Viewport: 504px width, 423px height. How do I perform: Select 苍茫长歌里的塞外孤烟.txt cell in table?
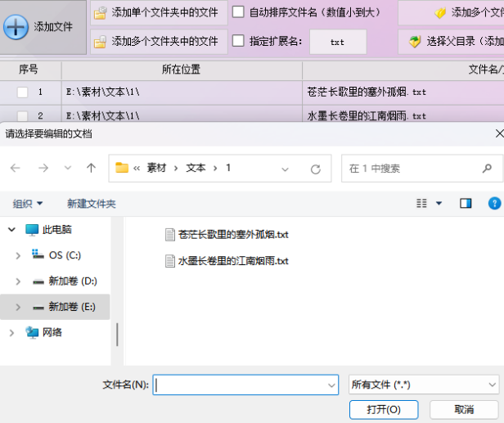(x=403, y=92)
